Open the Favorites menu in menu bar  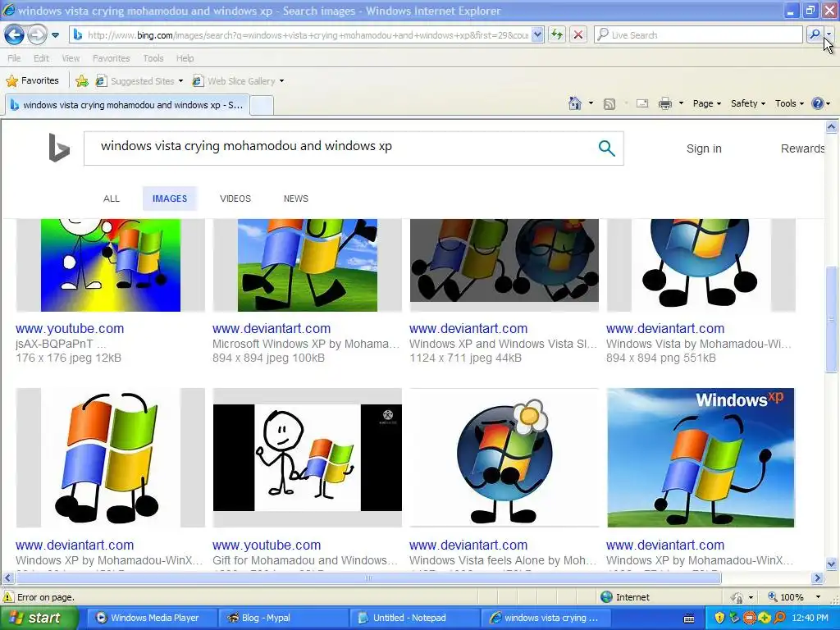click(x=111, y=58)
